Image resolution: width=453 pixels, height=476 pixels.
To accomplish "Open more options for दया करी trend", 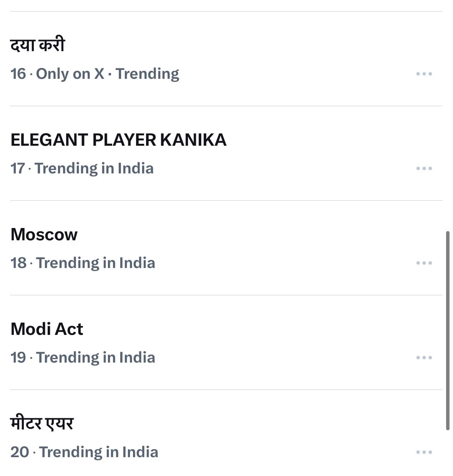I will click(424, 74).
